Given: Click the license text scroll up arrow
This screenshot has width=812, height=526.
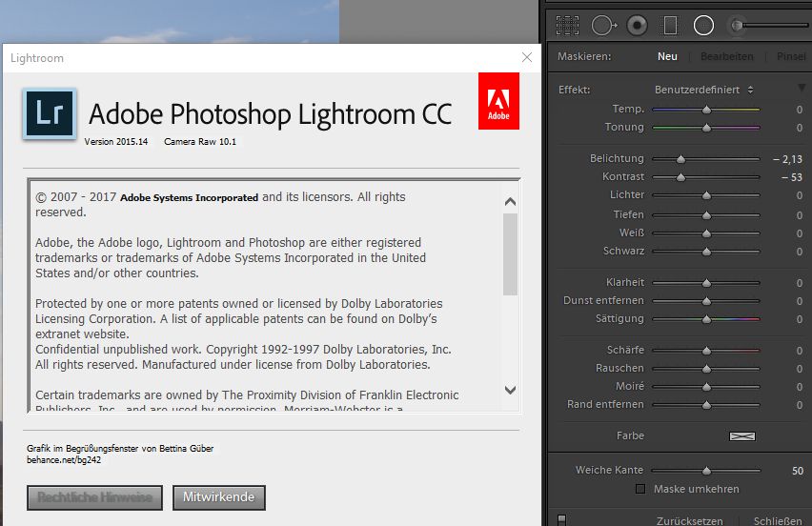Looking at the screenshot, I should 510,201.
